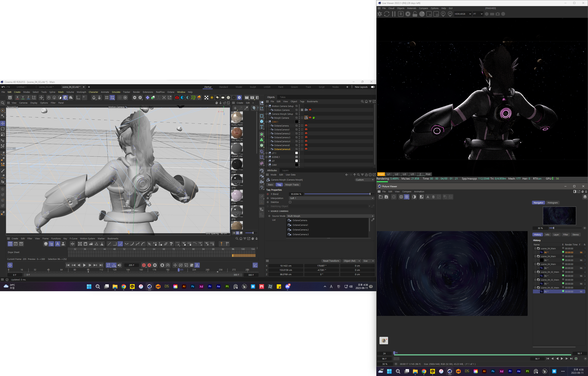Click the focus picker F icon in Live Viewer
588x376 pixels.
(x=443, y=14)
